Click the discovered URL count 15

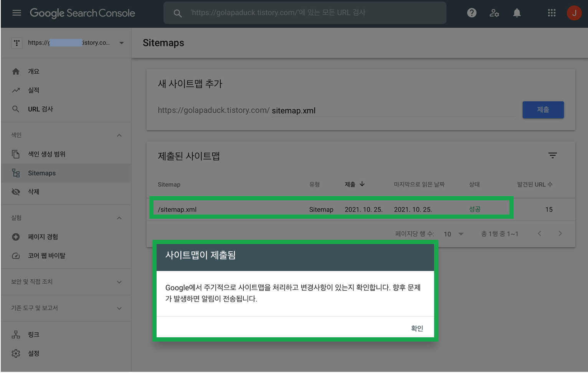549,210
